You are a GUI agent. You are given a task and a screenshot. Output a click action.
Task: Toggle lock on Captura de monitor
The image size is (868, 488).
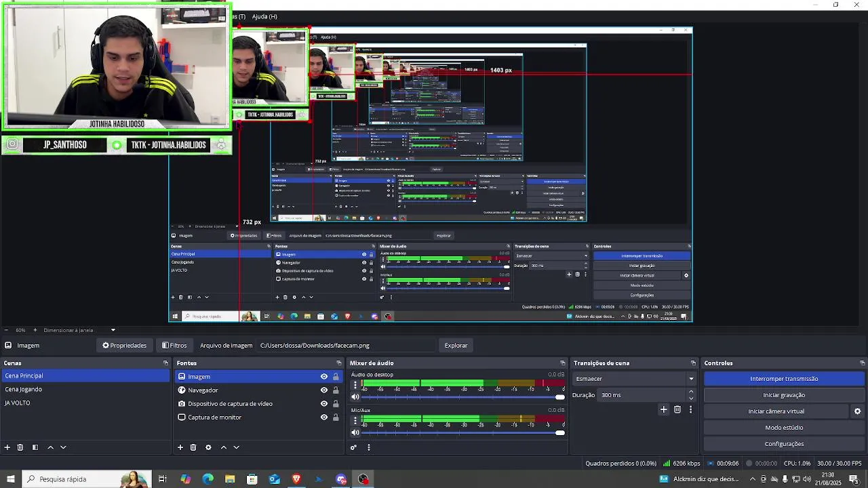pos(336,418)
